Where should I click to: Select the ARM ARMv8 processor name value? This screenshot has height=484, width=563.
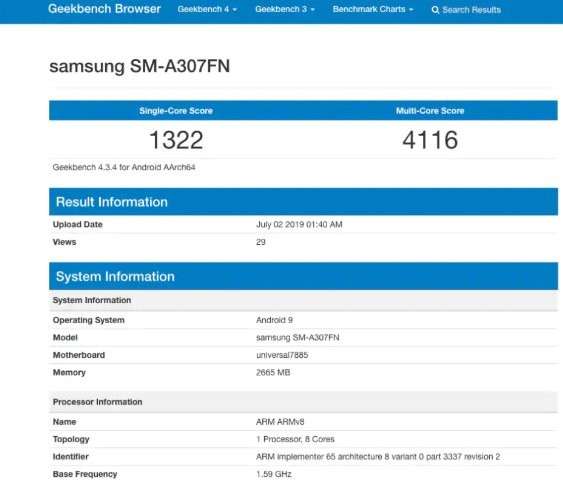pyautogui.click(x=280, y=422)
